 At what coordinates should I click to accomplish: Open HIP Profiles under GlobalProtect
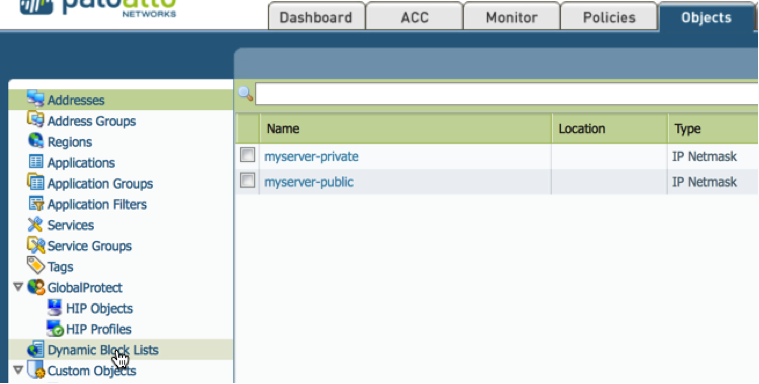(x=99, y=329)
